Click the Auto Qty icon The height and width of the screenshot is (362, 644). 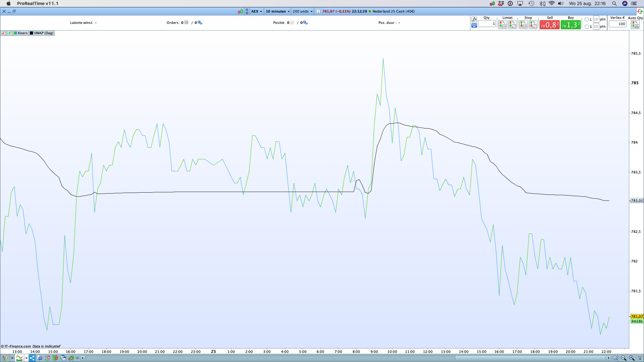tap(635, 25)
